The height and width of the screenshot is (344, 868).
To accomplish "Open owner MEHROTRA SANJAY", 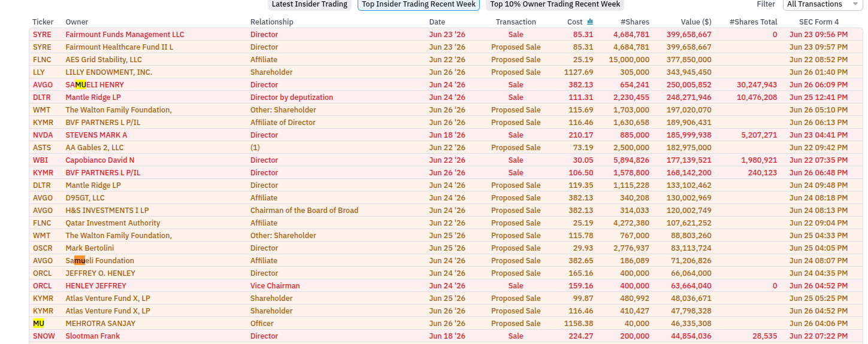I will (x=100, y=323).
